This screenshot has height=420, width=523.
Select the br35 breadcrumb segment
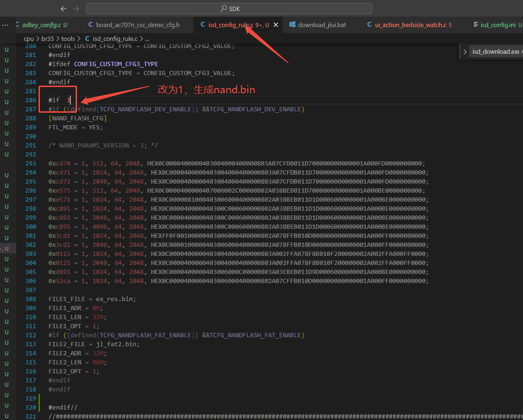[x=48, y=39]
